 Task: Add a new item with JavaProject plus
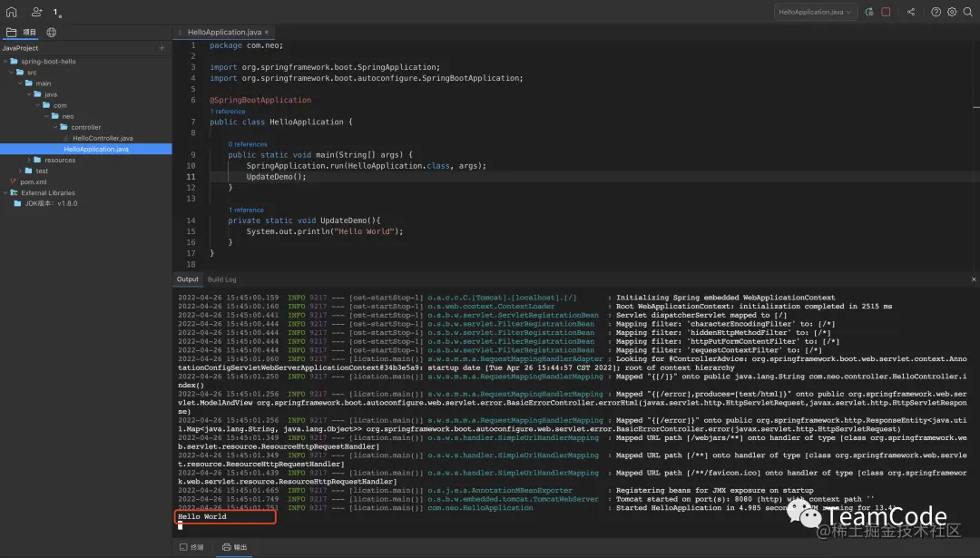162,48
